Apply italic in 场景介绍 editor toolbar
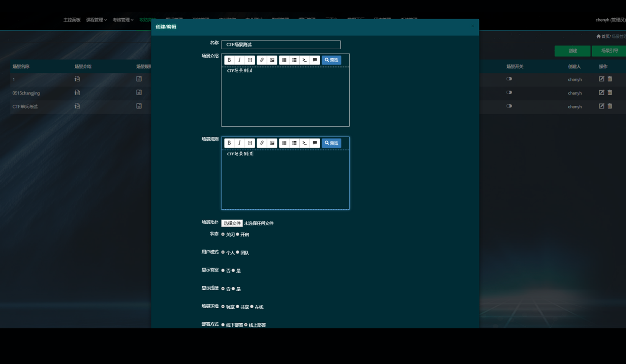 coord(239,60)
